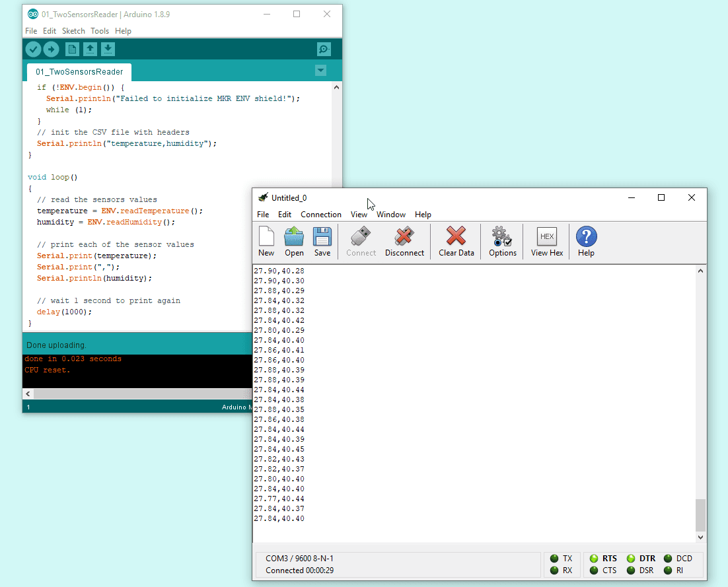The image size is (728, 587).
Task: Open the Connection menu
Action: point(321,215)
